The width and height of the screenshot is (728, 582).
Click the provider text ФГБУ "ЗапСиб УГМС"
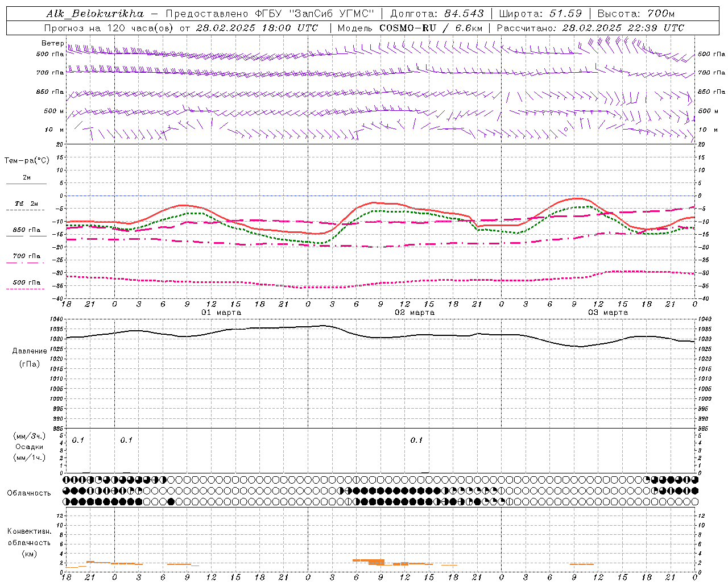[314, 14]
